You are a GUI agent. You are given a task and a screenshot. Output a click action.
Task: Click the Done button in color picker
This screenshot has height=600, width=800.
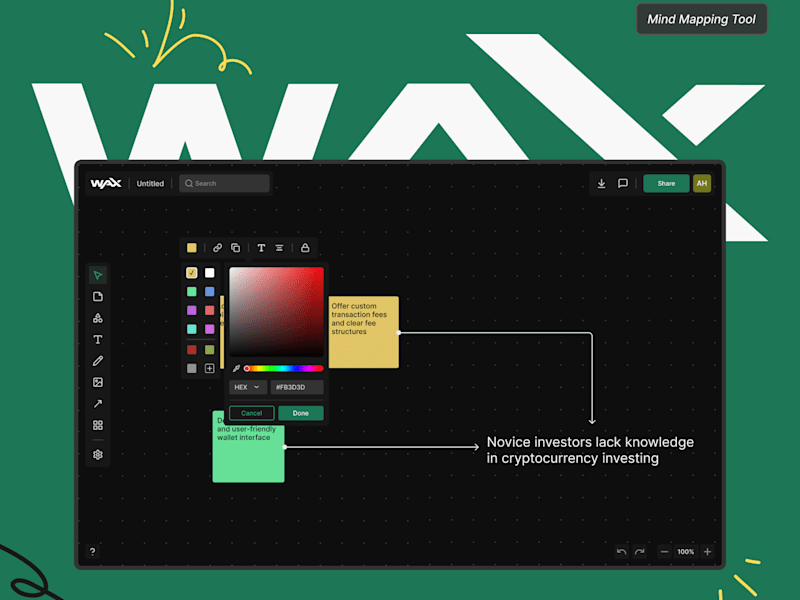click(x=301, y=413)
